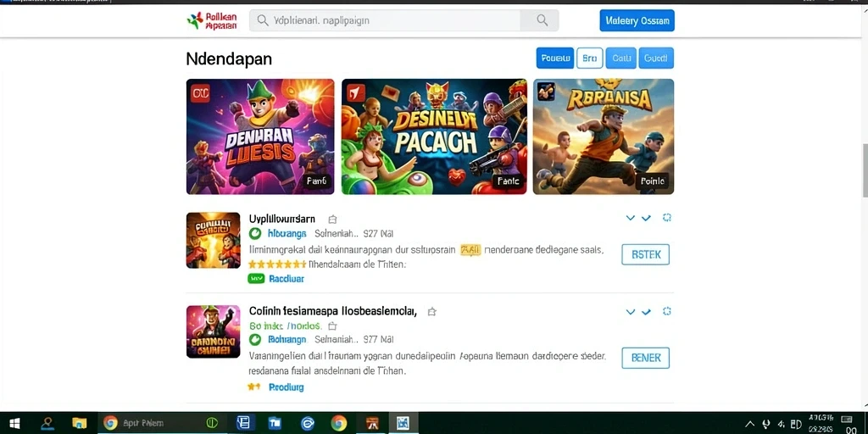Open the Windows Start menu
The height and width of the screenshot is (434, 868).
(14, 424)
